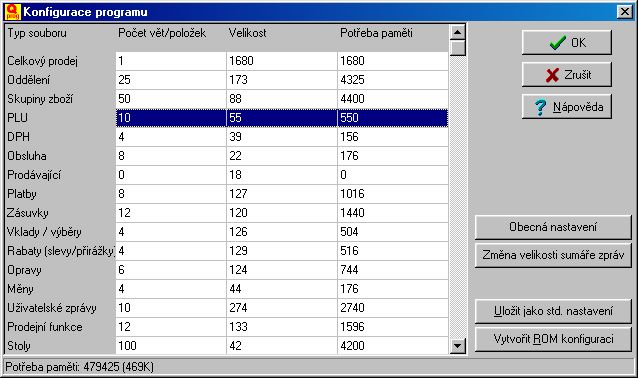Select the PLU count cell with 10
Screen dimensions: 638x378
coord(171,118)
